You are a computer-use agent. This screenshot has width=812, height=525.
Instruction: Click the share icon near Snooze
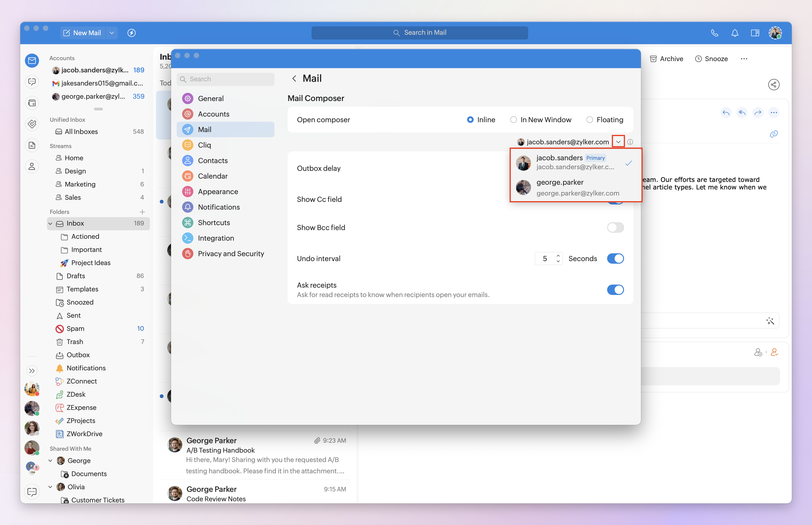[773, 85]
